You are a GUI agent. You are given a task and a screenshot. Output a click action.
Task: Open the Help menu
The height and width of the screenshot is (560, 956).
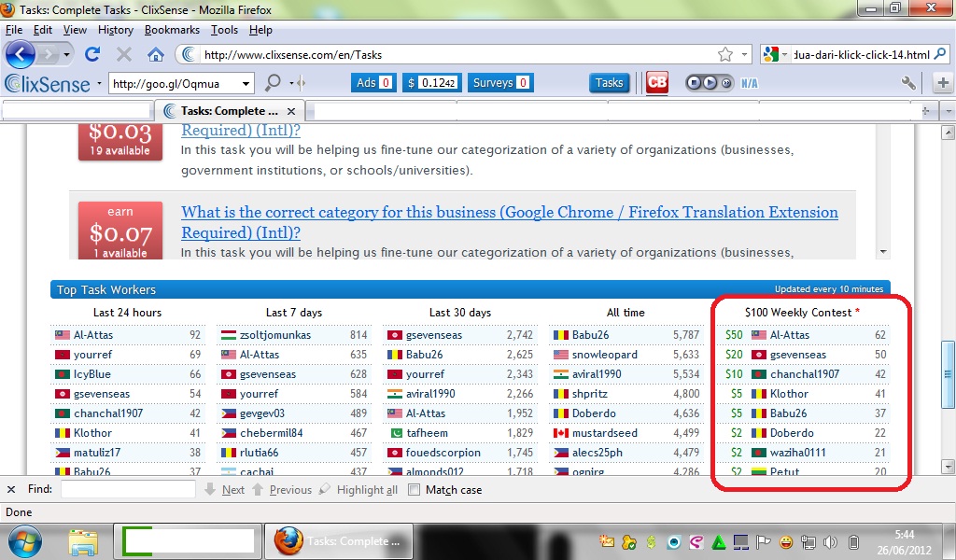pos(260,30)
